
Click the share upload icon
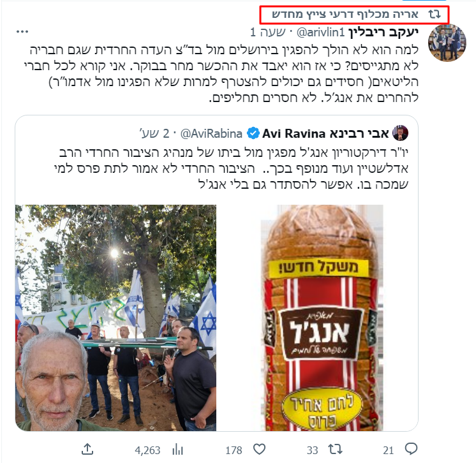87,450
